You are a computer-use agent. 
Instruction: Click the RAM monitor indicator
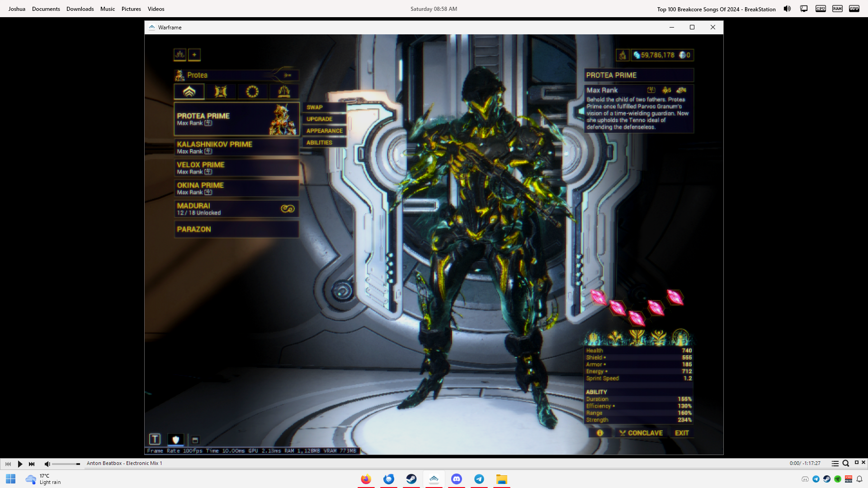(x=837, y=9)
